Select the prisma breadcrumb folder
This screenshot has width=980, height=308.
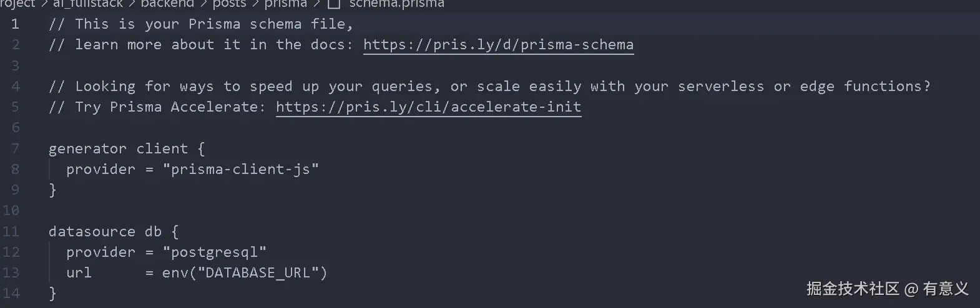tap(285, 4)
